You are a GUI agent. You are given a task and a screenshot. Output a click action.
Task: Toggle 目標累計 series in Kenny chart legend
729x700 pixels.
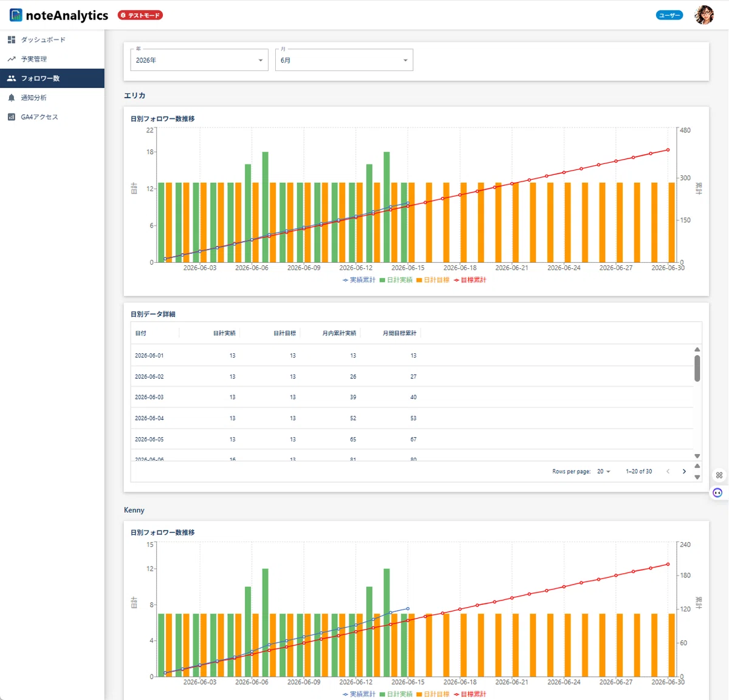[470, 694]
